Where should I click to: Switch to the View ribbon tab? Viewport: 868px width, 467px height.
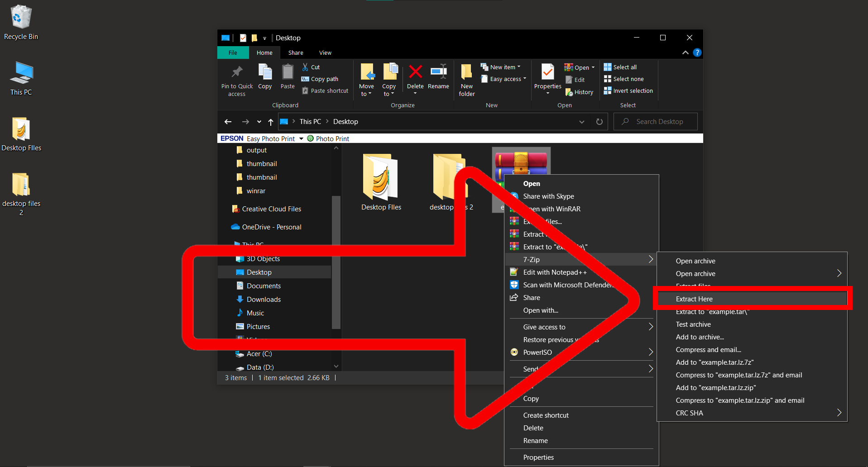[325, 52]
